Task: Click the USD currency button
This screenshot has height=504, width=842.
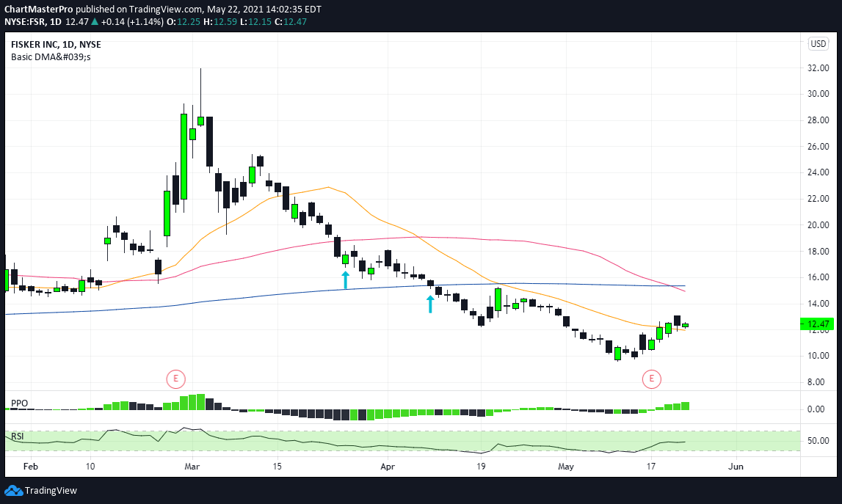Action: pyautogui.click(x=819, y=44)
